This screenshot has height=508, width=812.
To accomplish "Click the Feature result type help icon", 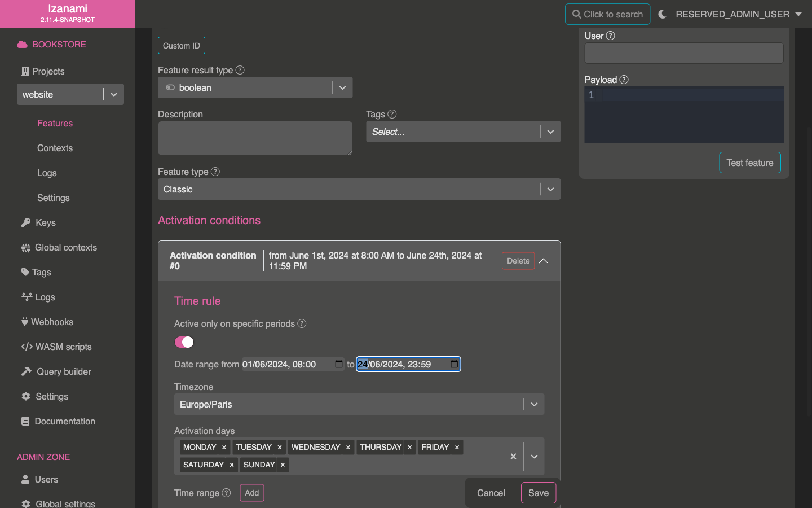I will [x=240, y=70].
